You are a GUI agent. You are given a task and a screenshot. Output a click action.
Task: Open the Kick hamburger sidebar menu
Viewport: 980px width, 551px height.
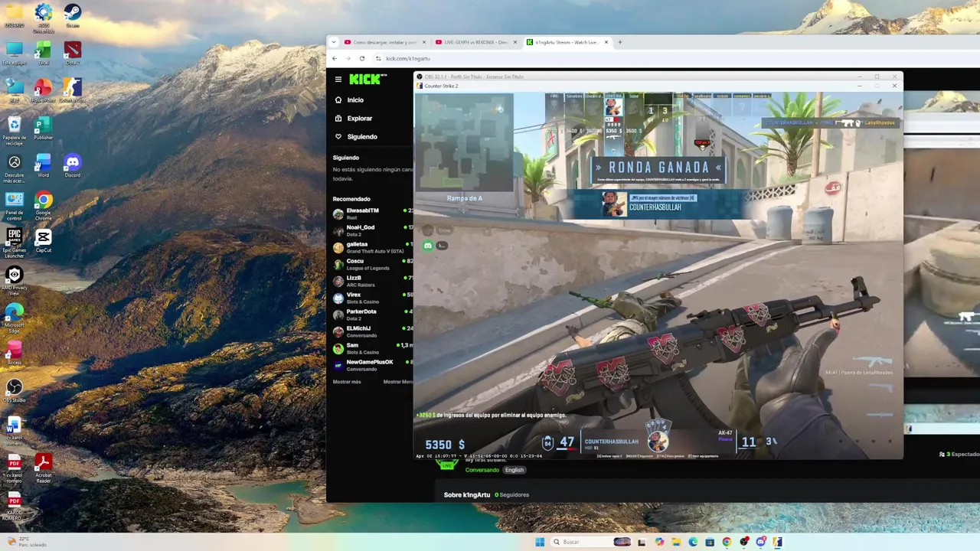pyautogui.click(x=338, y=79)
